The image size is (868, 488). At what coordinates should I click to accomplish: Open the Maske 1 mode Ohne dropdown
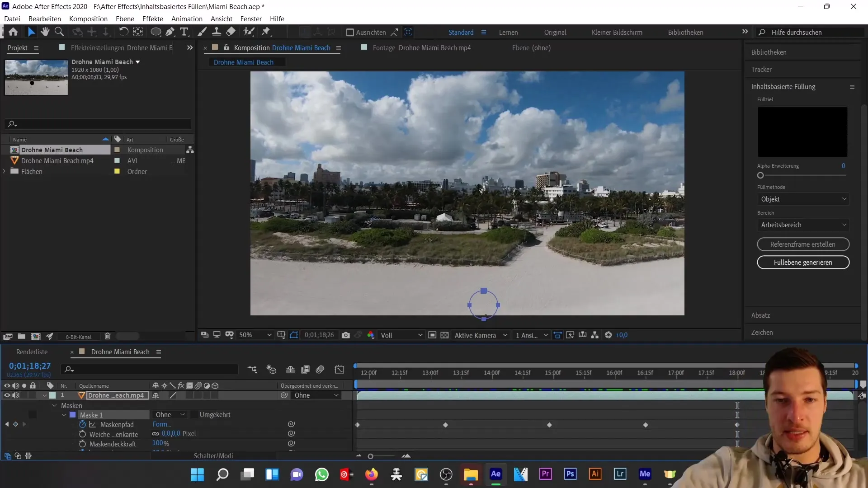tap(170, 415)
